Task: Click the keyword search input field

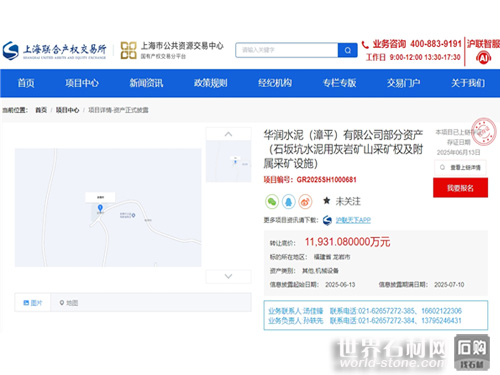Action: tap(287, 50)
